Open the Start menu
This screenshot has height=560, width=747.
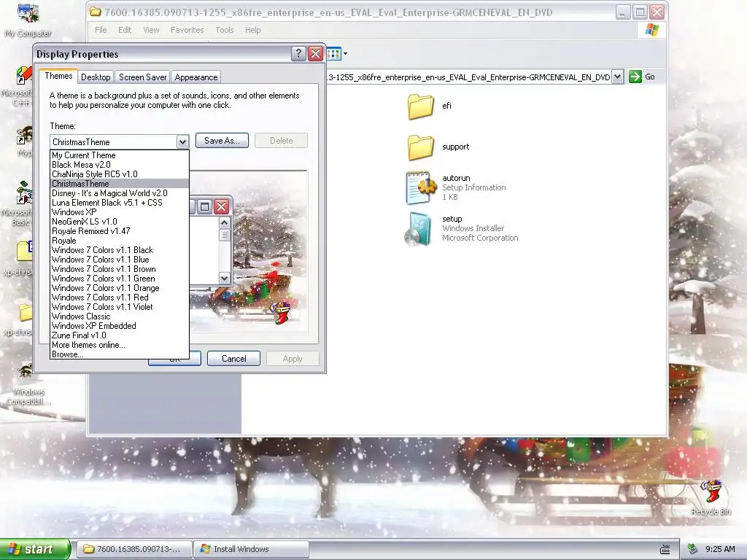[x=34, y=549]
